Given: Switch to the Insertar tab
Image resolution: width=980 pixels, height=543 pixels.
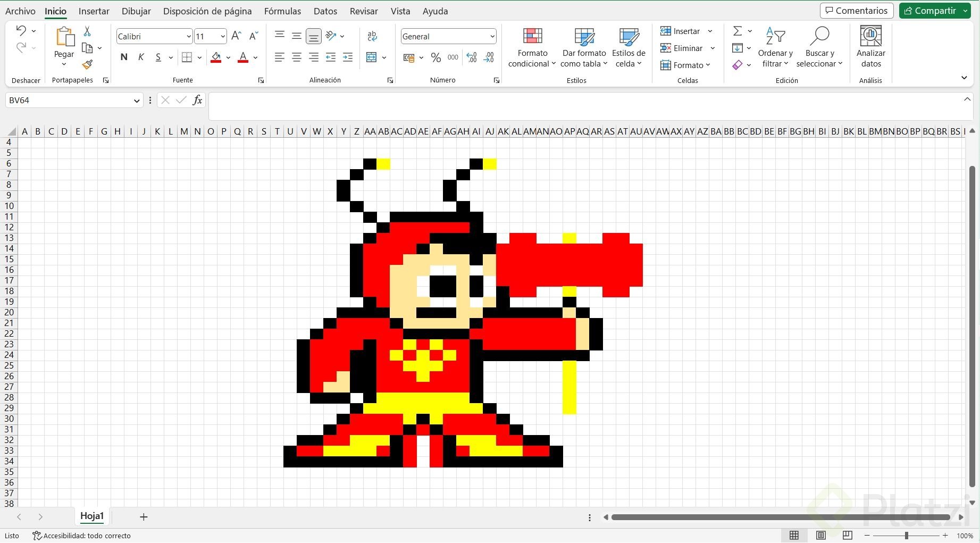Looking at the screenshot, I should point(94,11).
